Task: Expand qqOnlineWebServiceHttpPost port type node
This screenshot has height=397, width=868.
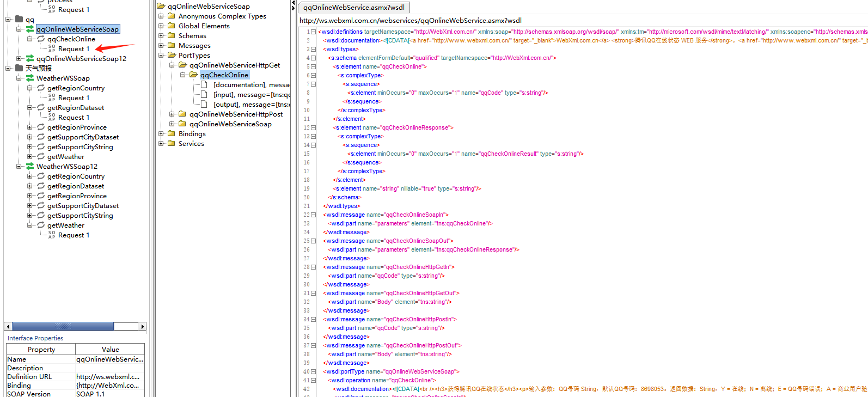Action: click(x=172, y=114)
